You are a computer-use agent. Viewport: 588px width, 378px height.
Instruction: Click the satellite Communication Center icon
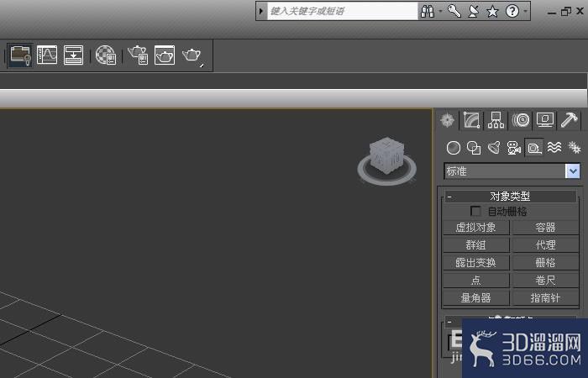coord(474,11)
